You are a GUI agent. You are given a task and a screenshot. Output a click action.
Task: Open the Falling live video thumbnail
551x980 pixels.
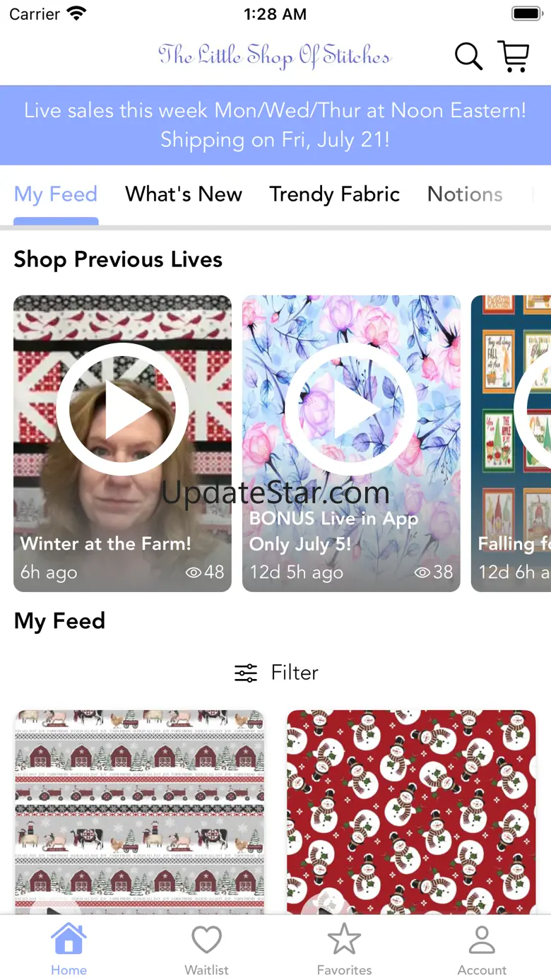(x=511, y=443)
